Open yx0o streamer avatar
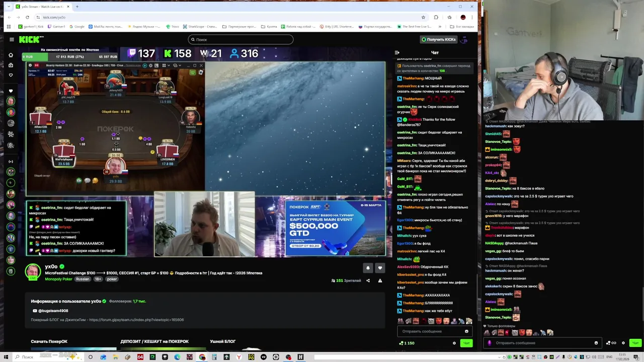This screenshot has height=362, width=644. pos(33,271)
